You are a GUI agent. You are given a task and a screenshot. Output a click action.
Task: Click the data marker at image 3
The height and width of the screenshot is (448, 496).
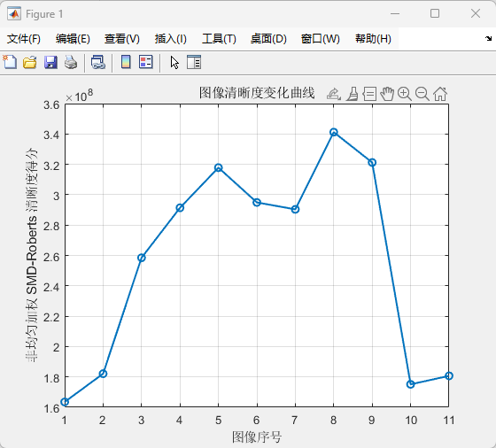[x=142, y=258]
